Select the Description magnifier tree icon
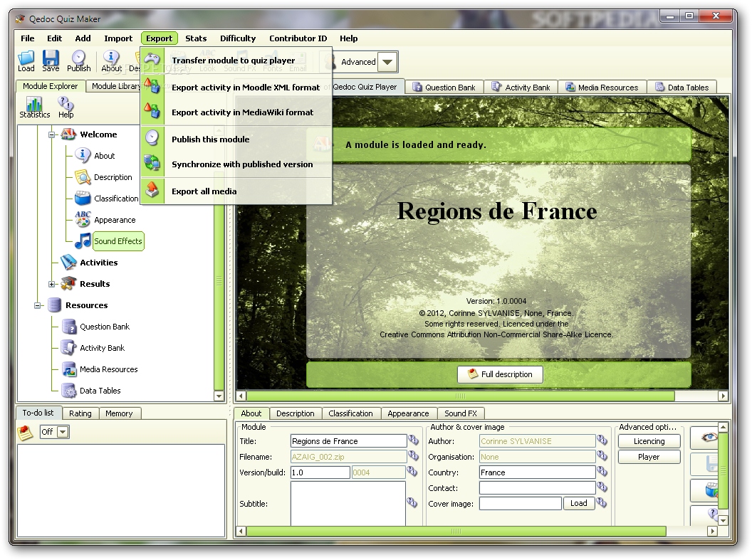 pos(83,176)
